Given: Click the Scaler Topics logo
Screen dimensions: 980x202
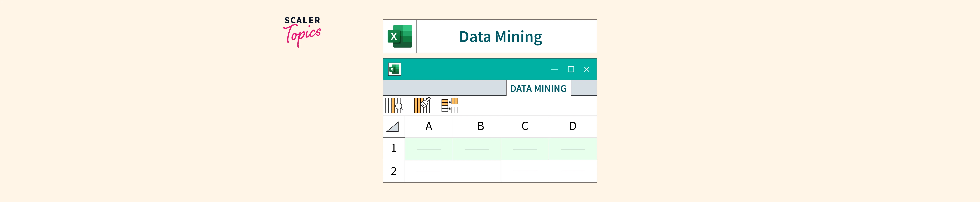Looking at the screenshot, I should (x=302, y=31).
